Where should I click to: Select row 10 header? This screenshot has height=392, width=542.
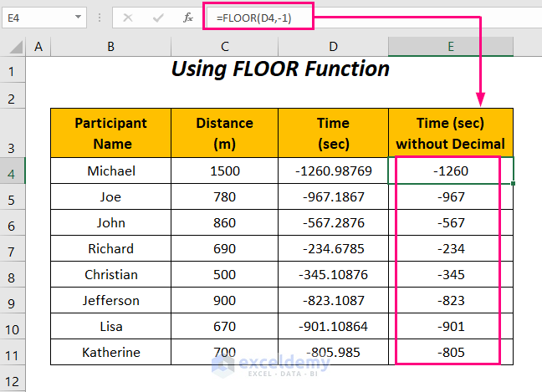pos(12,326)
